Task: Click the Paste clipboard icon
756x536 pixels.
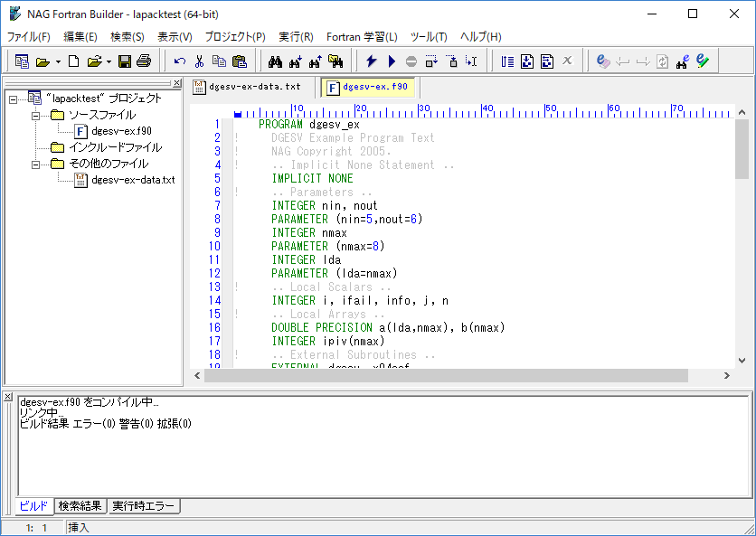Action: pos(239,61)
